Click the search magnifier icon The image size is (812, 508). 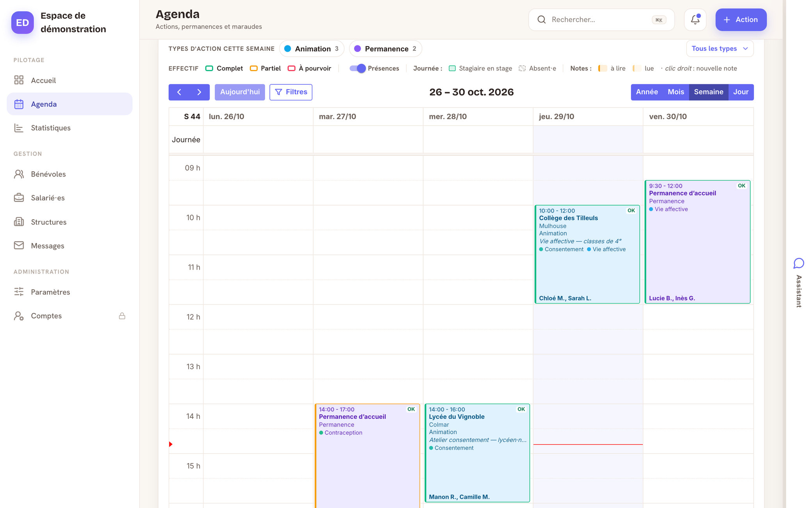tap(541, 20)
